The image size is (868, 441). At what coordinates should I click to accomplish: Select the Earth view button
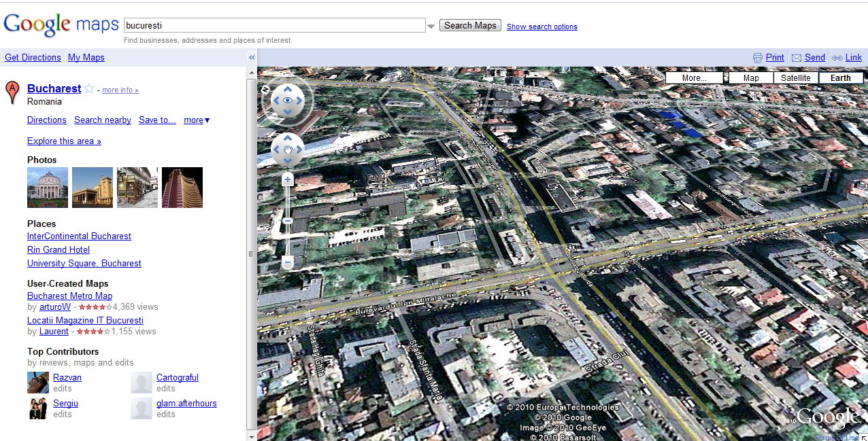pos(841,78)
